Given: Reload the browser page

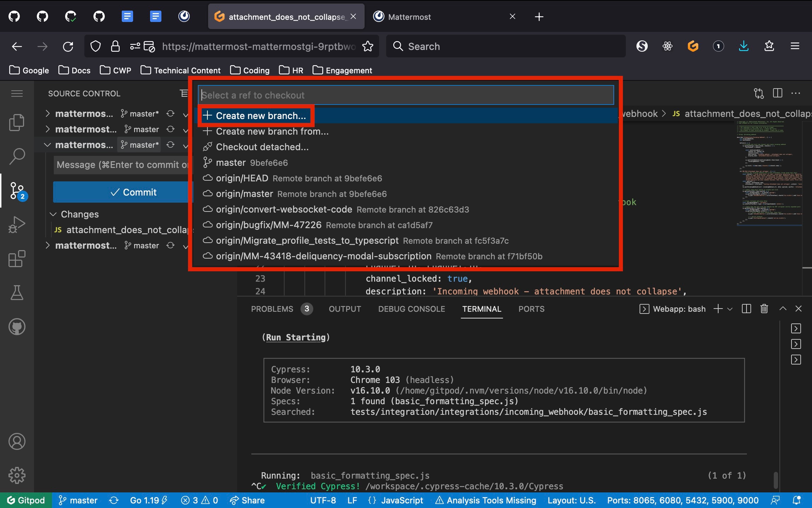Looking at the screenshot, I should (68, 46).
